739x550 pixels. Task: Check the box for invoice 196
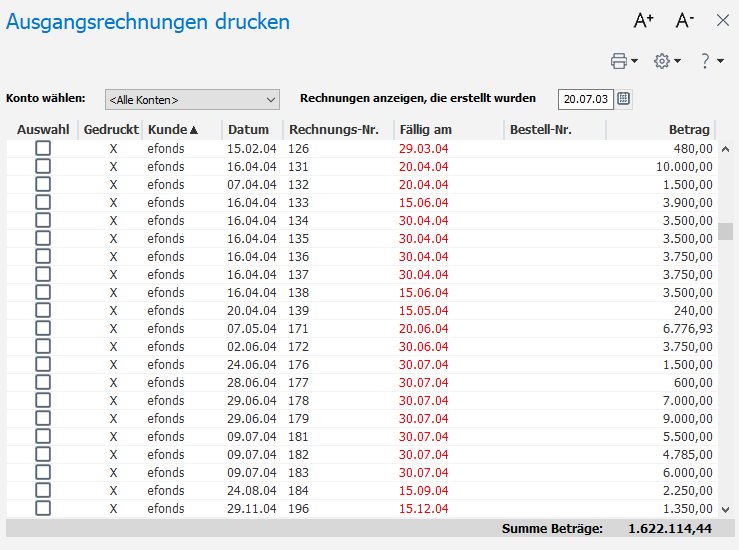[x=43, y=508]
